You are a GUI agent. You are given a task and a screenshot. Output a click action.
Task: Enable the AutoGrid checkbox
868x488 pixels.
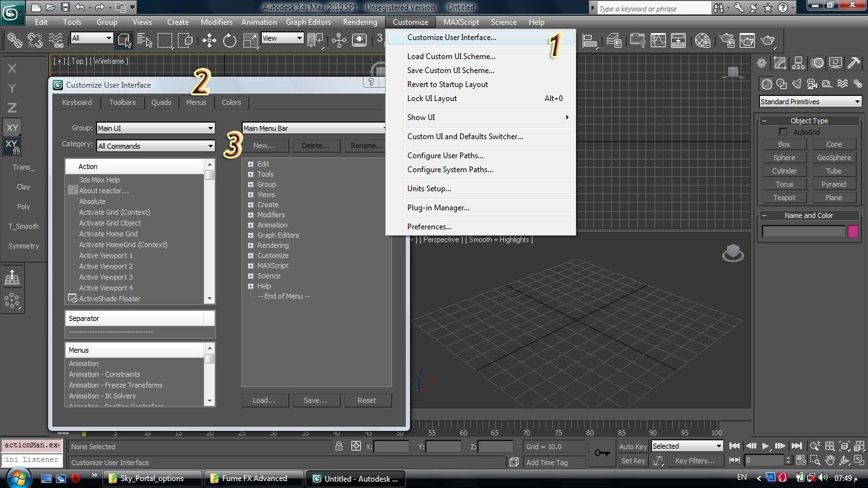click(783, 132)
